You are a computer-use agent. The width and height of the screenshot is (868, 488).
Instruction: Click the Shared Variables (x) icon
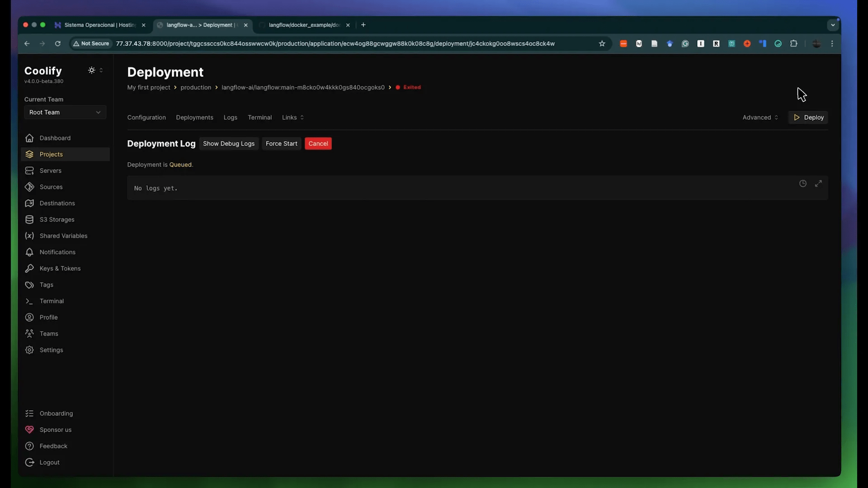[x=29, y=235]
